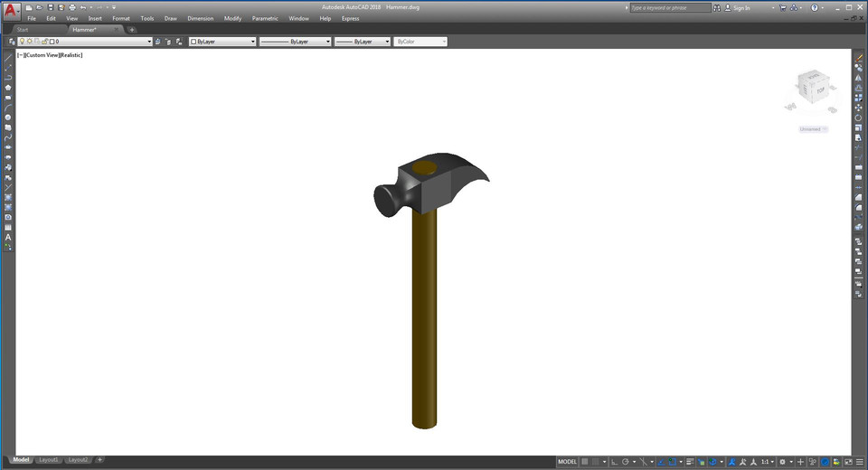Open the Parametric menu
The height and width of the screenshot is (470, 868).
click(x=265, y=18)
